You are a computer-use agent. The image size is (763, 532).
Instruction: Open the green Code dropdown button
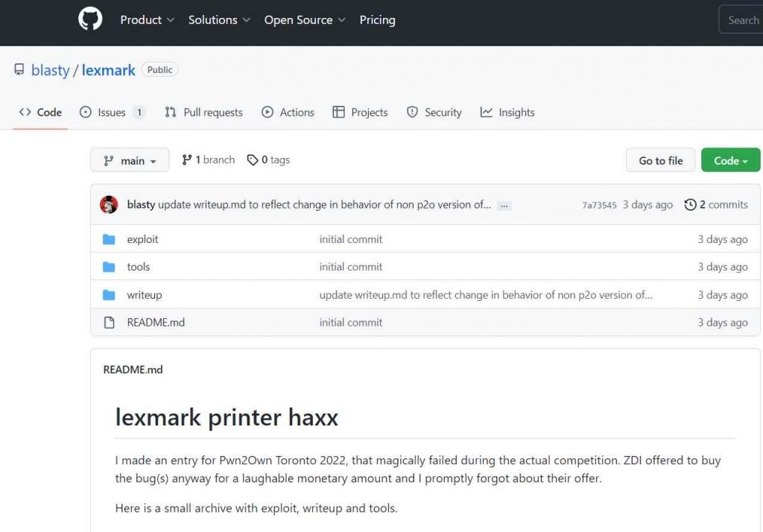tap(730, 160)
